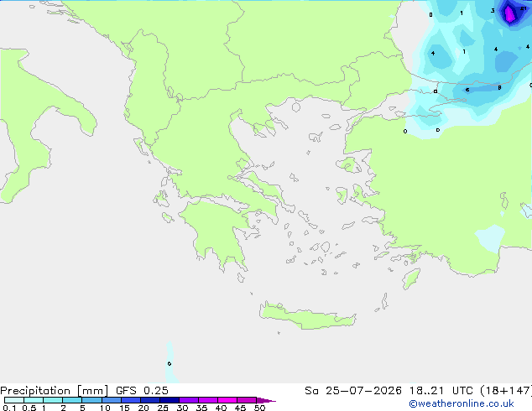Select the 10–15 mm legend swatch
The image size is (532, 411).
(x=111, y=400)
